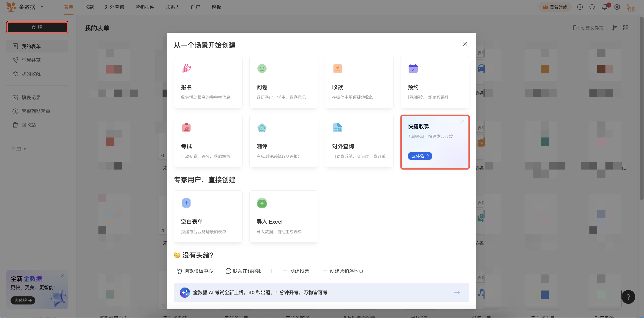
Task: Open the 门户 tab
Action: coord(196,7)
